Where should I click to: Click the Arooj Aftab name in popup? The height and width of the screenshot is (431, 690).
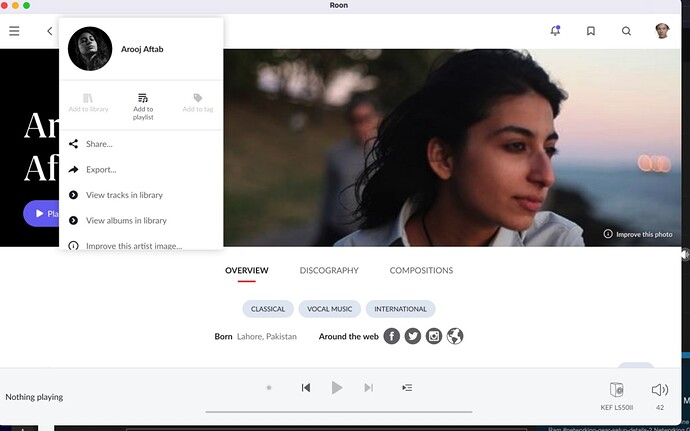tap(142, 49)
